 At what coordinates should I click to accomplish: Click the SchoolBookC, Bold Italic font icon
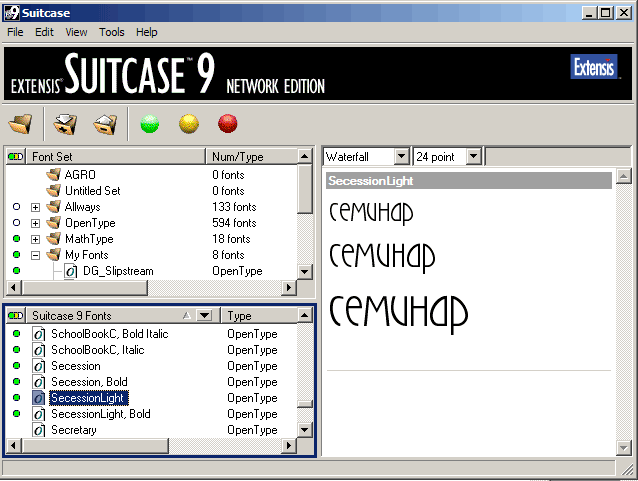coord(39,334)
